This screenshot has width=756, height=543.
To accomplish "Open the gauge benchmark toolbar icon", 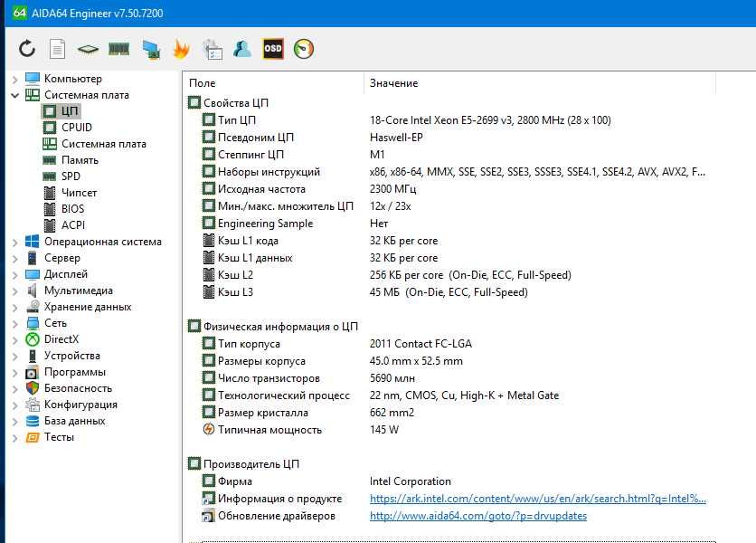I will point(304,49).
